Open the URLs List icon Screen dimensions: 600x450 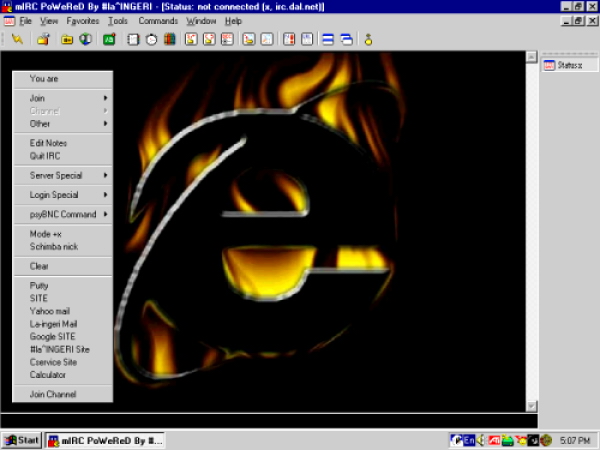(x=307, y=39)
